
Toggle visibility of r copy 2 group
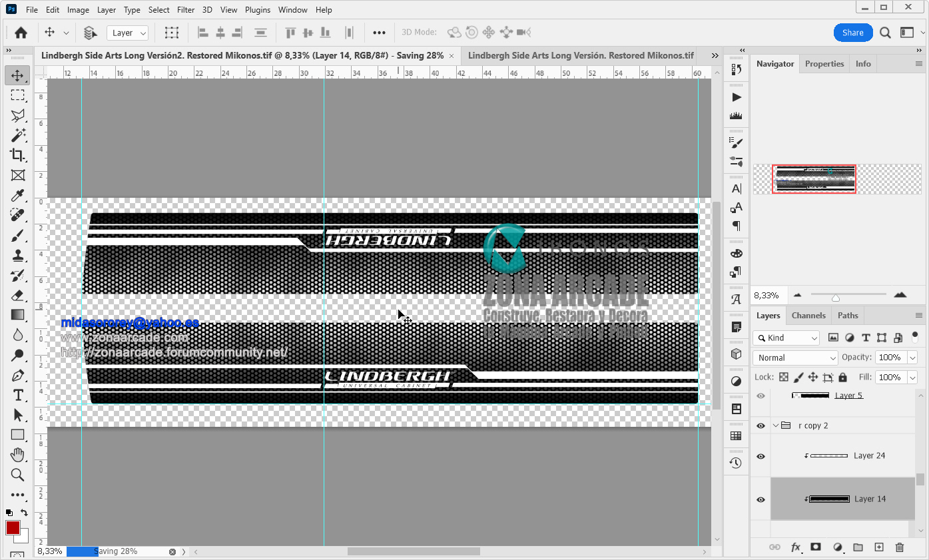(761, 425)
